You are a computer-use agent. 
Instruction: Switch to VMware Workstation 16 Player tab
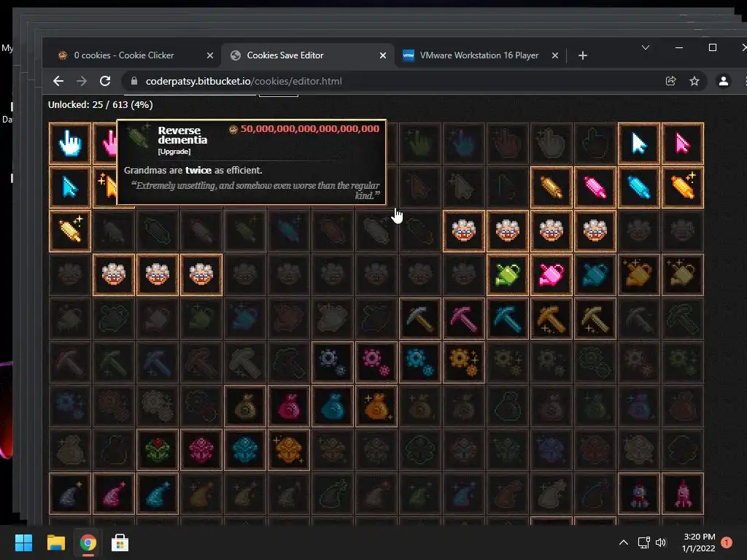coord(479,55)
